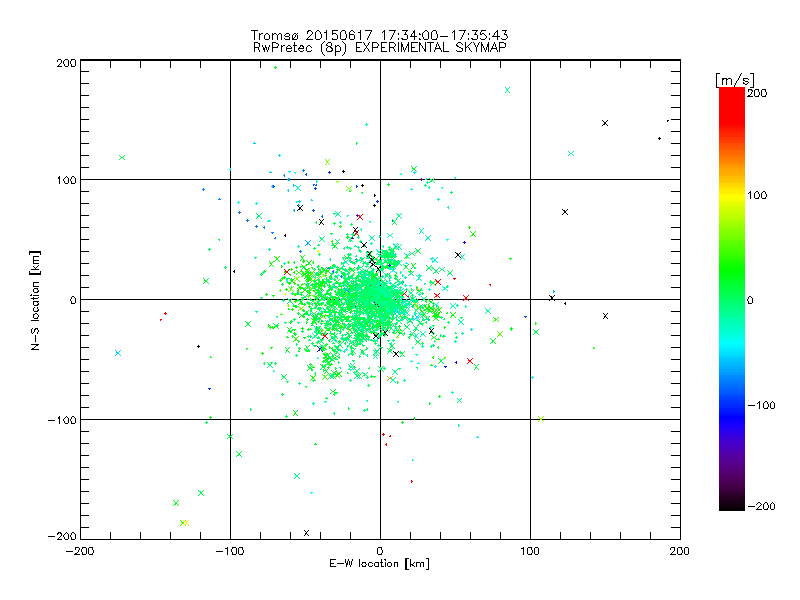Click the x-axis tick label '200'

680,551
